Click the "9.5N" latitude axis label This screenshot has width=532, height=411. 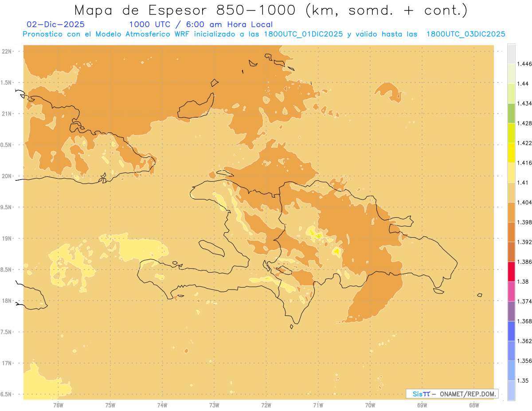(6, 207)
